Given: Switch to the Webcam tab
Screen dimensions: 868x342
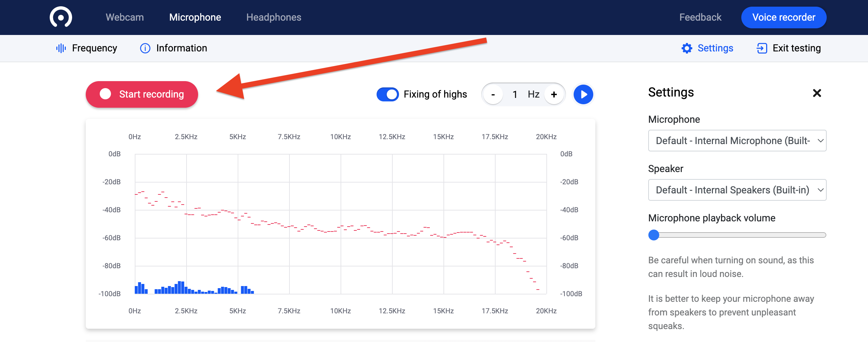Looking at the screenshot, I should pos(125,17).
